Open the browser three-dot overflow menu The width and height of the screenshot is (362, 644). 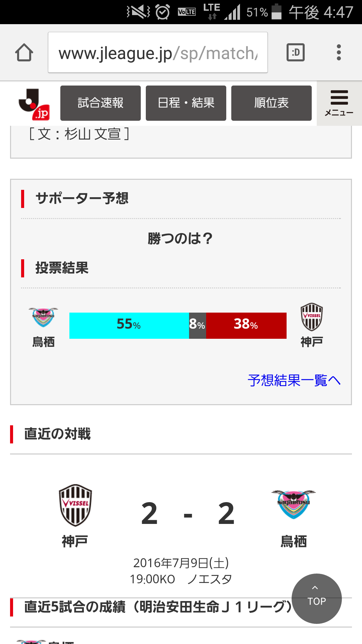pyautogui.click(x=339, y=53)
